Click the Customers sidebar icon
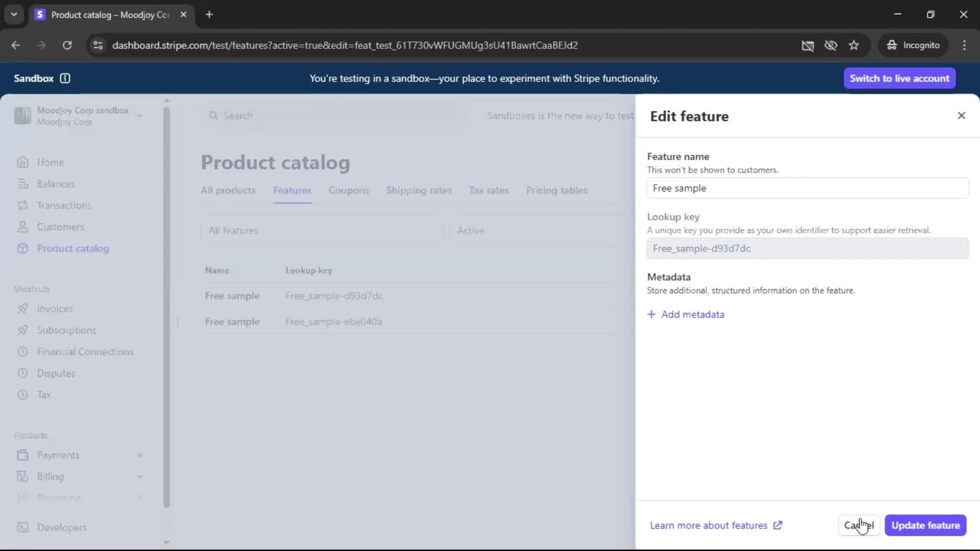The image size is (980, 551). 22,227
